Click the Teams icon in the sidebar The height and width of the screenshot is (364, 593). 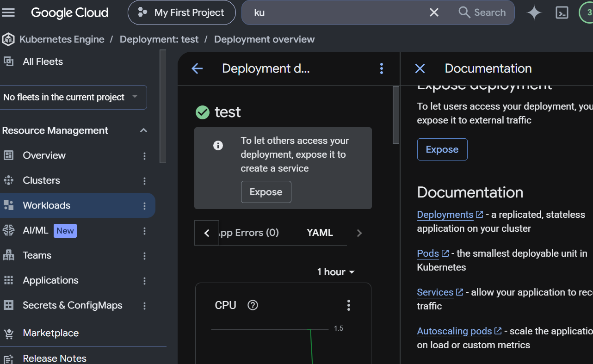coord(8,255)
